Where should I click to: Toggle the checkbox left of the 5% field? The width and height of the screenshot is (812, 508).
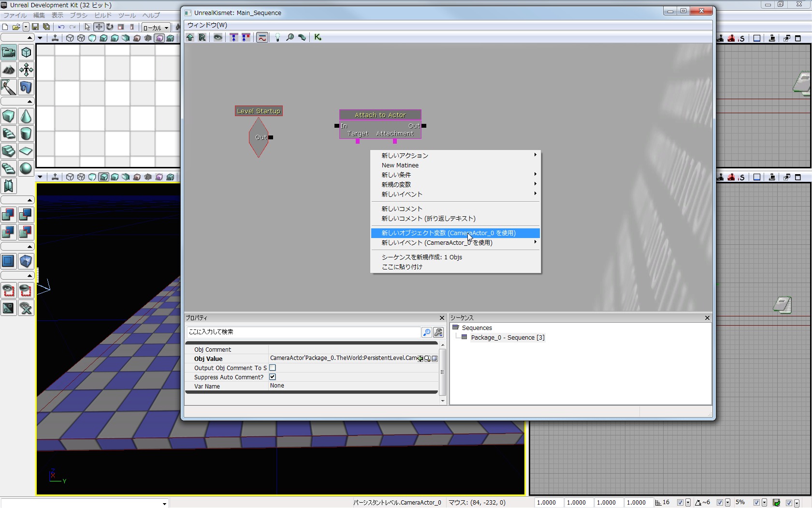coord(720,503)
